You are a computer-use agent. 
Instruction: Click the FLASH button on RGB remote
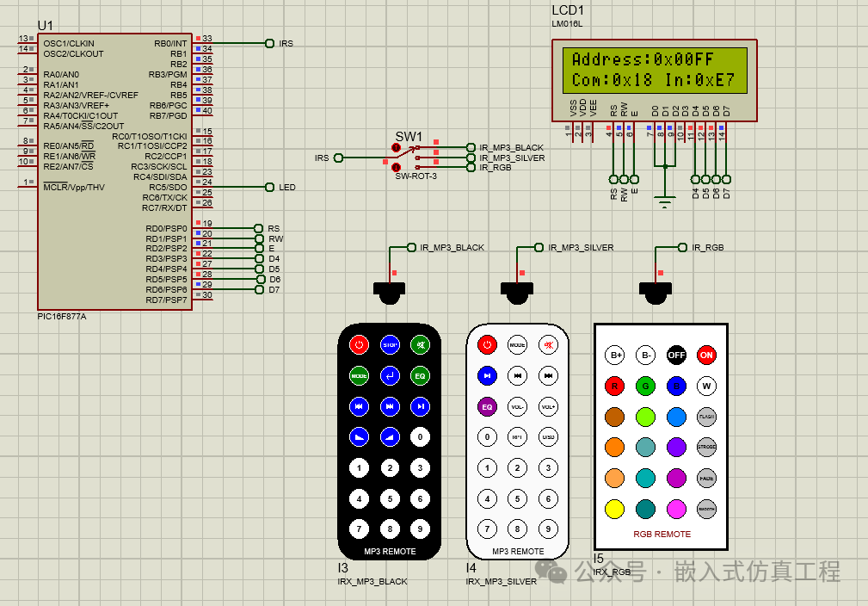click(706, 417)
